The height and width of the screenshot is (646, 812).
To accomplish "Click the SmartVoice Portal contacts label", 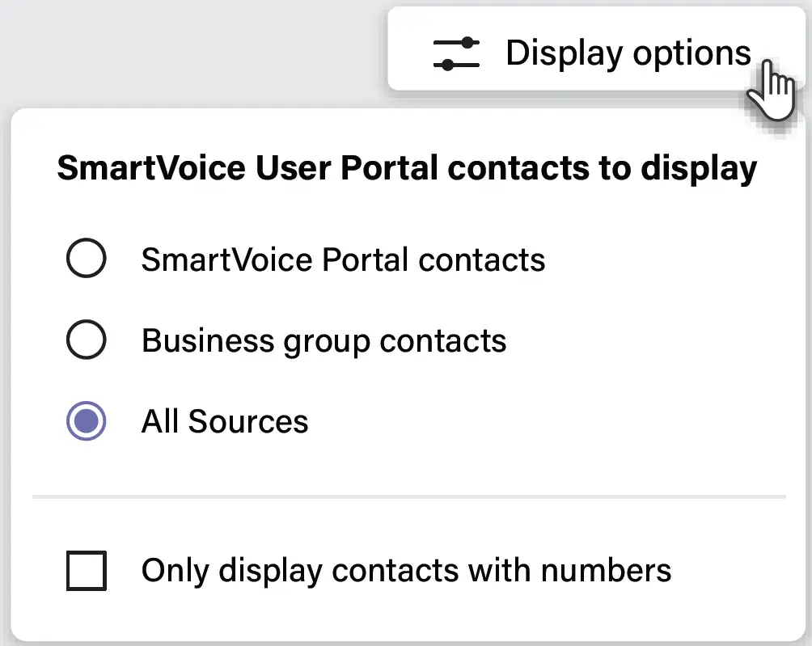I will pos(343,259).
